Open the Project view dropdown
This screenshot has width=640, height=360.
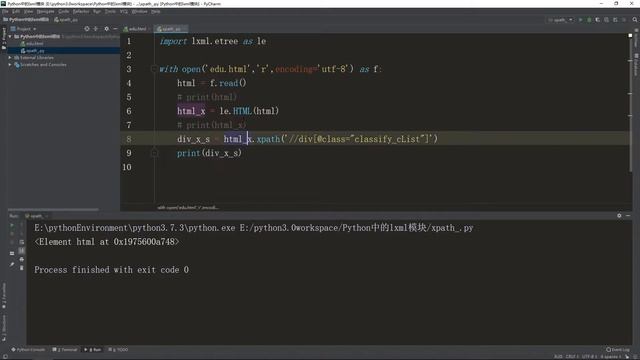point(23,29)
